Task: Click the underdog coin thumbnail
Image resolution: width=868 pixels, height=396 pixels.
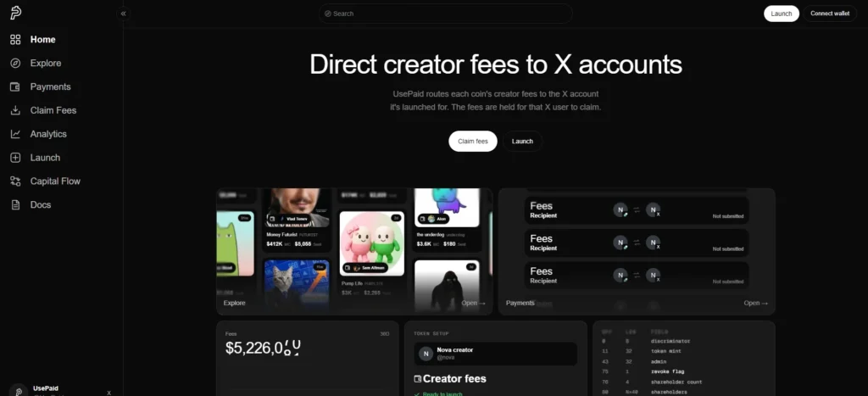Action: point(446,208)
